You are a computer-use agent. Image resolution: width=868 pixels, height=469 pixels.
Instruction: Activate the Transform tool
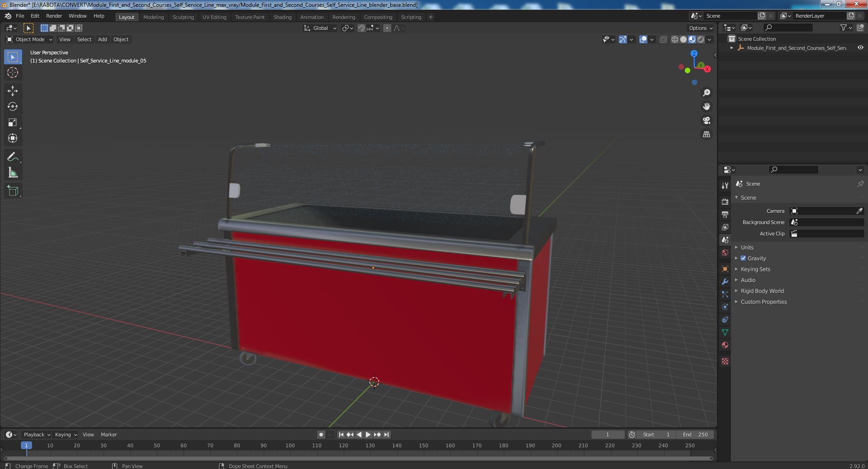click(13, 139)
